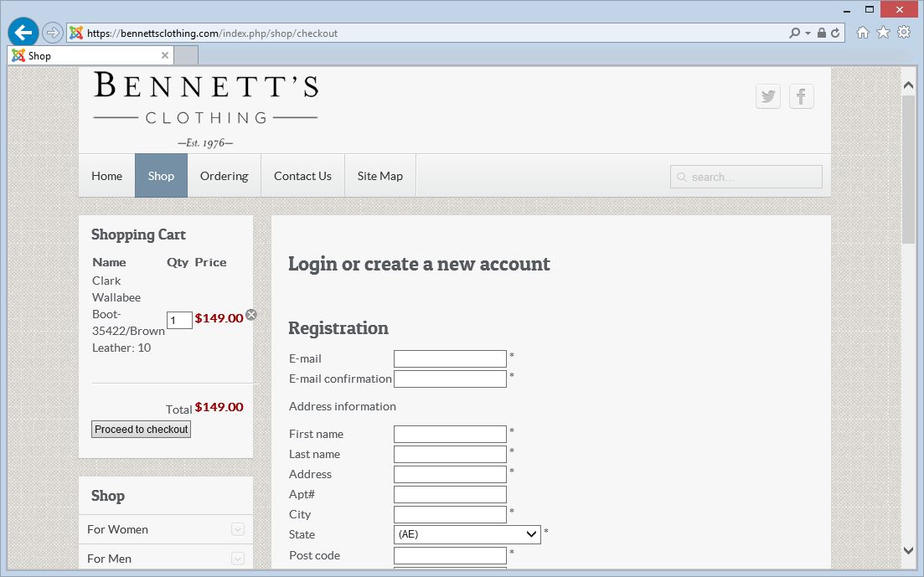Image resolution: width=924 pixels, height=577 pixels.
Task: Click the site search field
Action: [746, 177]
